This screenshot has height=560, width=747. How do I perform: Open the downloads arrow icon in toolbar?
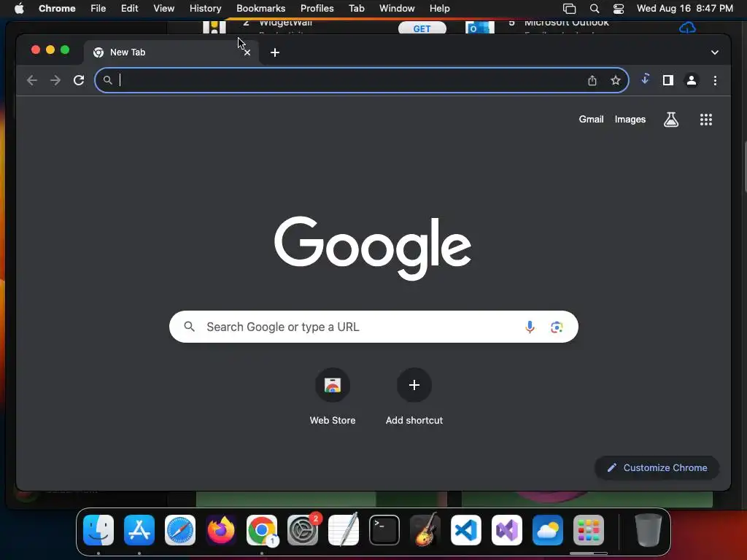pos(645,79)
